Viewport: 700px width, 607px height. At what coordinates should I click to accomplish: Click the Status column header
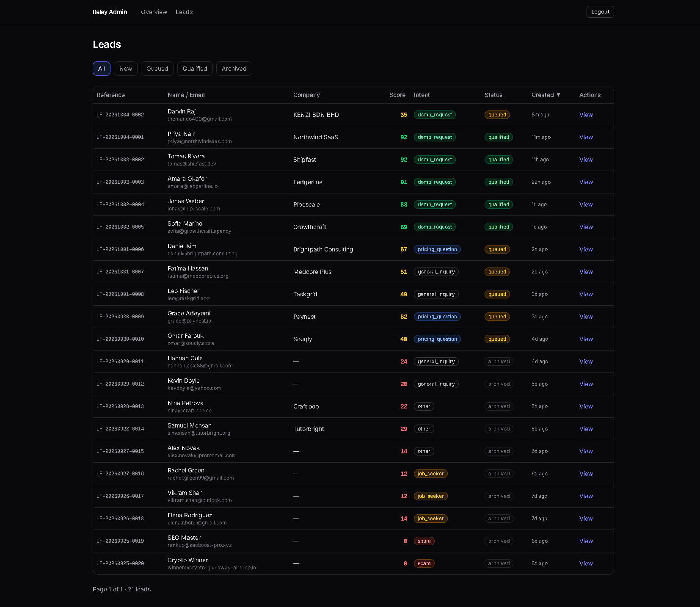493,95
